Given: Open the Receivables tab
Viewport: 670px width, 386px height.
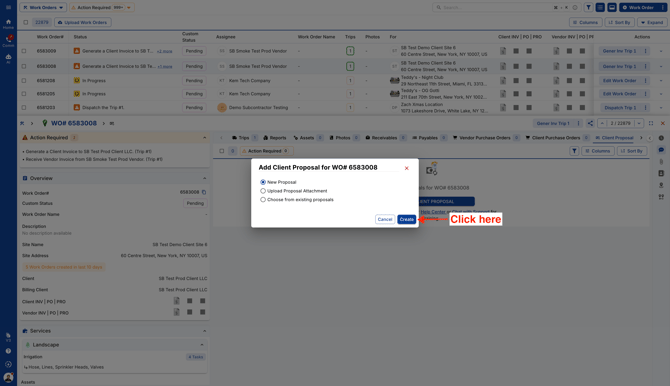Looking at the screenshot, I should point(385,138).
